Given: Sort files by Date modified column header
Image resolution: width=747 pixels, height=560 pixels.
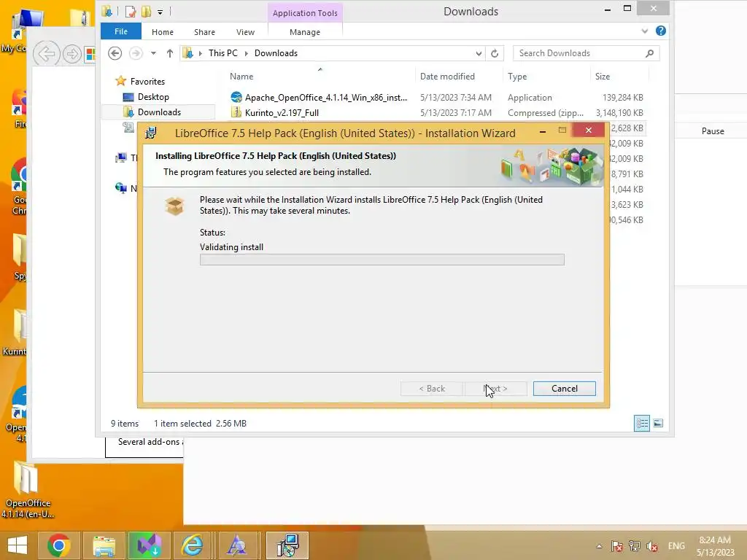Looking at the screenshot, I should point(447,76).
